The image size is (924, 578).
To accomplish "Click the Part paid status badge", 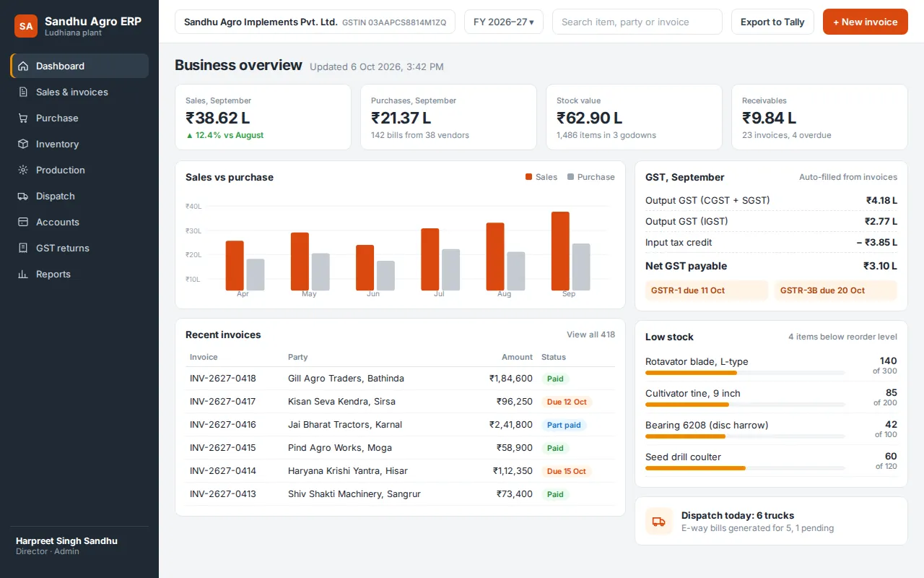I will pos(564,425).
